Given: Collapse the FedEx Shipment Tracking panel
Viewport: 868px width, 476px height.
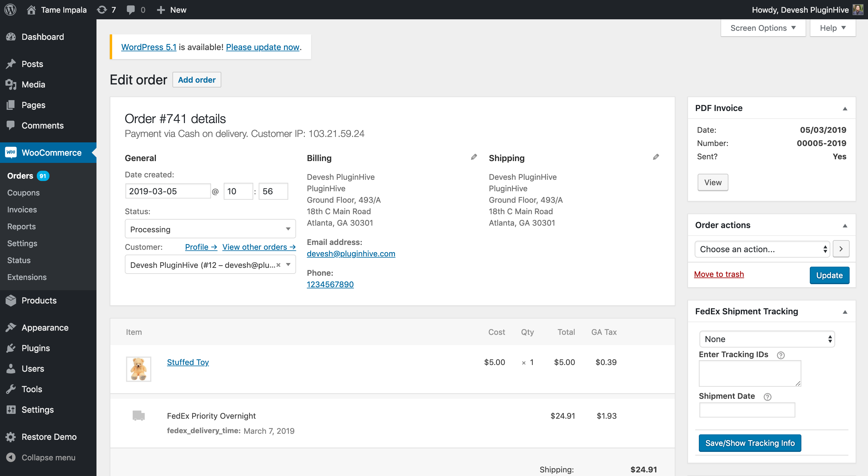Looking at the screenshot, I should [x=845, y=312].
